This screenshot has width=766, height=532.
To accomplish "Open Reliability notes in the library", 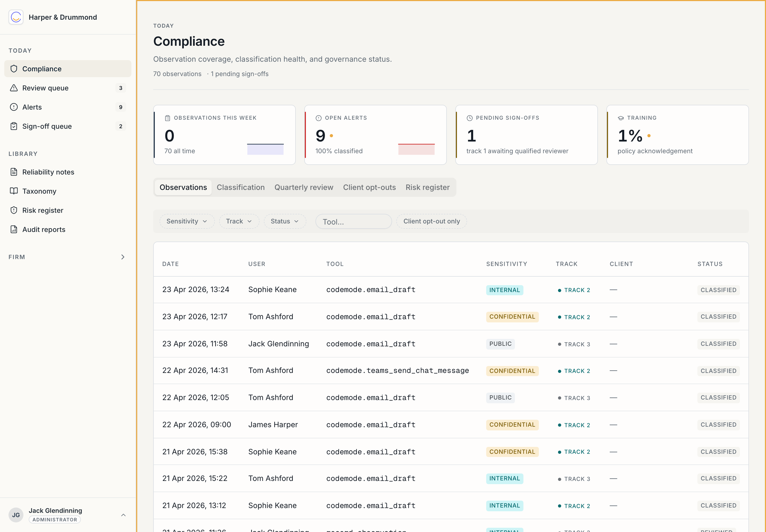I will tap(68, 172).
